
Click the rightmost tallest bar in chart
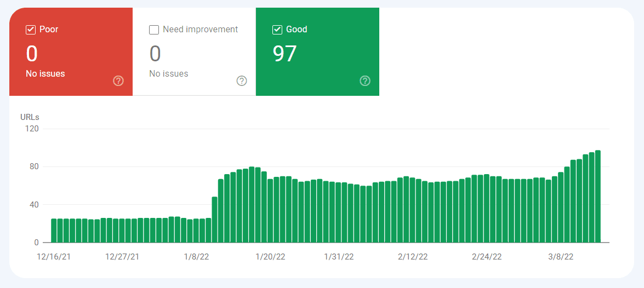(x=598, y=197)
